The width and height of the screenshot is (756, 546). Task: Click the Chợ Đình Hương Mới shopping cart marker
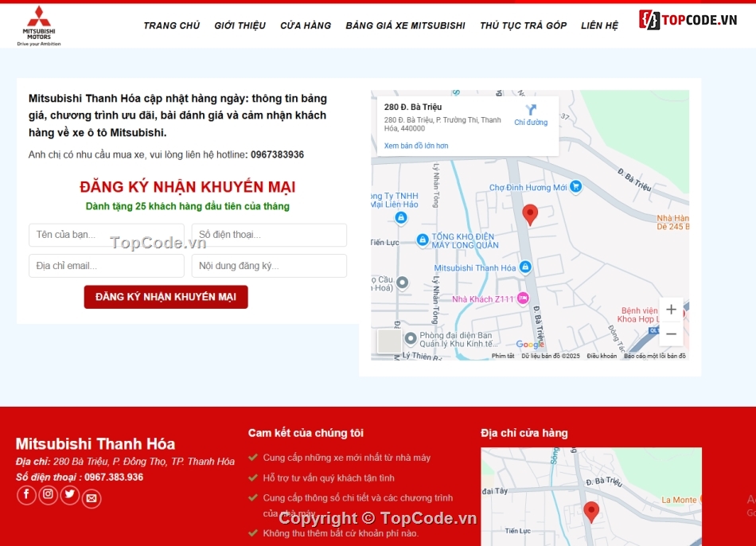575,186
